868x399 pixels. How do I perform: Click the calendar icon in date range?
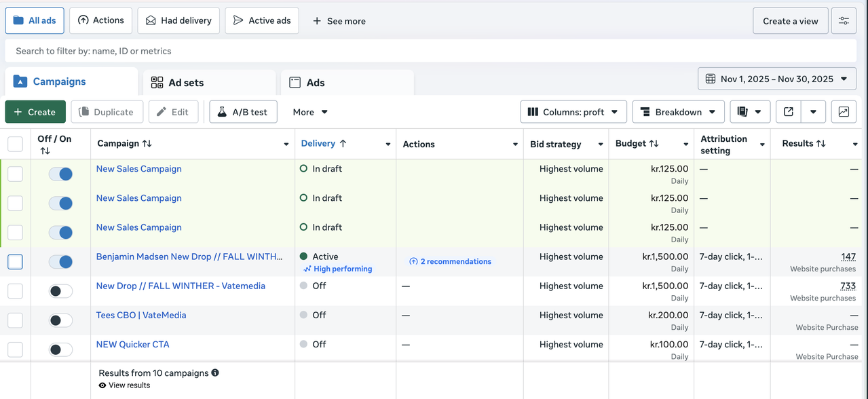[711, 79]
